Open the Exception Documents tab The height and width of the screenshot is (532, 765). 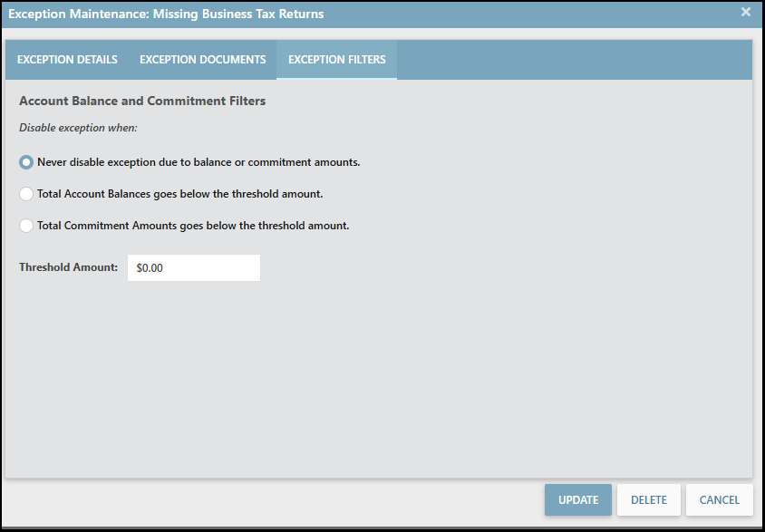(202, 60)
